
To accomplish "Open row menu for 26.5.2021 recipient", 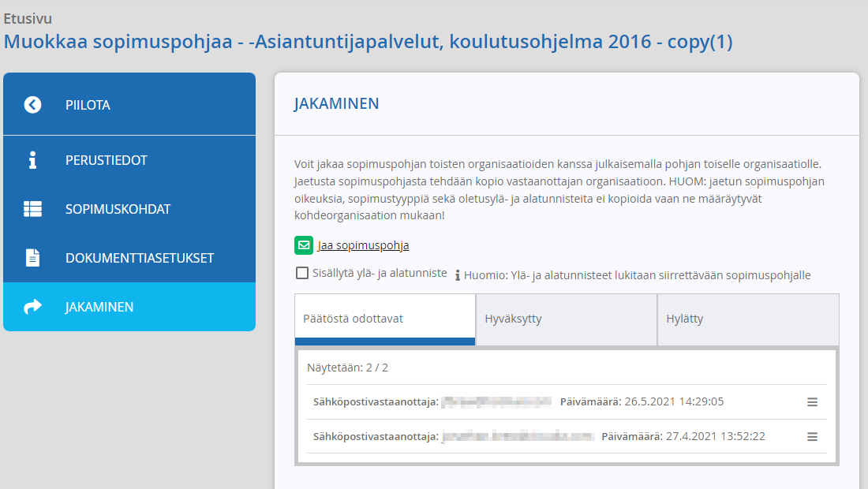I will 812,402.
